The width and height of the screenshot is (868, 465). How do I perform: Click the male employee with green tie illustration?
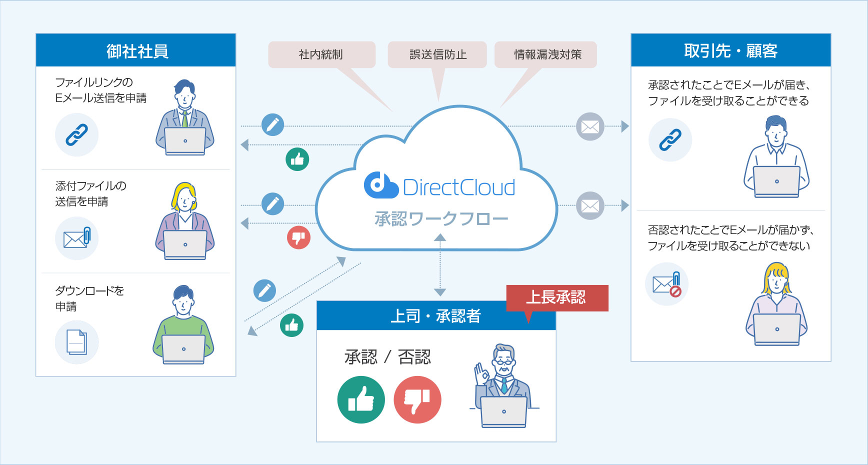point(185,117)
